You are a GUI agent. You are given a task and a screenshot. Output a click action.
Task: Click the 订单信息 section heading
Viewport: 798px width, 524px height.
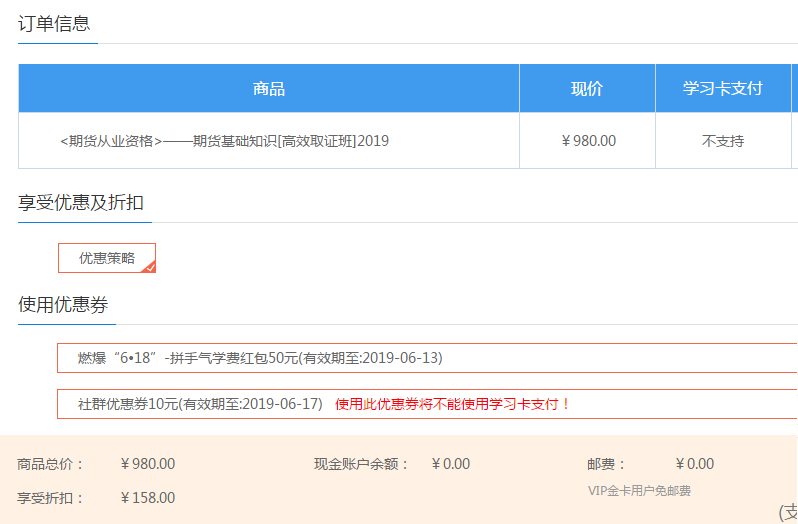(x=54, y=24)
